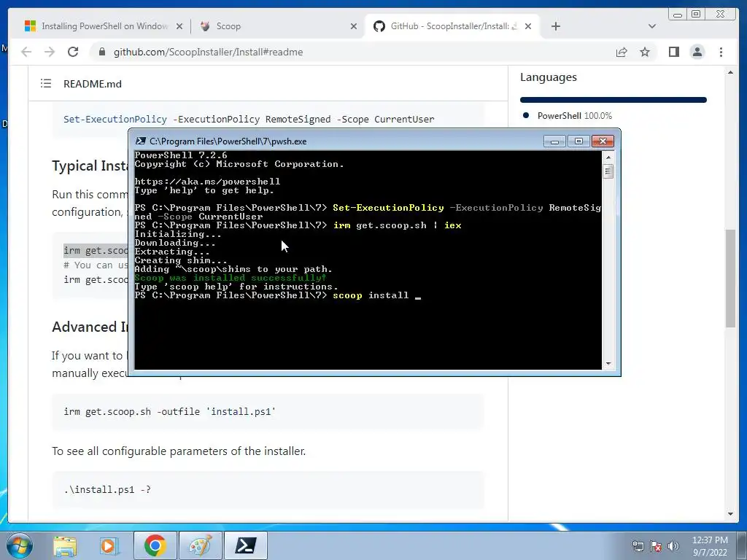Viewport: 747px width, 560px height.
Task: Minimize the Chrome window
Action: 677,15
